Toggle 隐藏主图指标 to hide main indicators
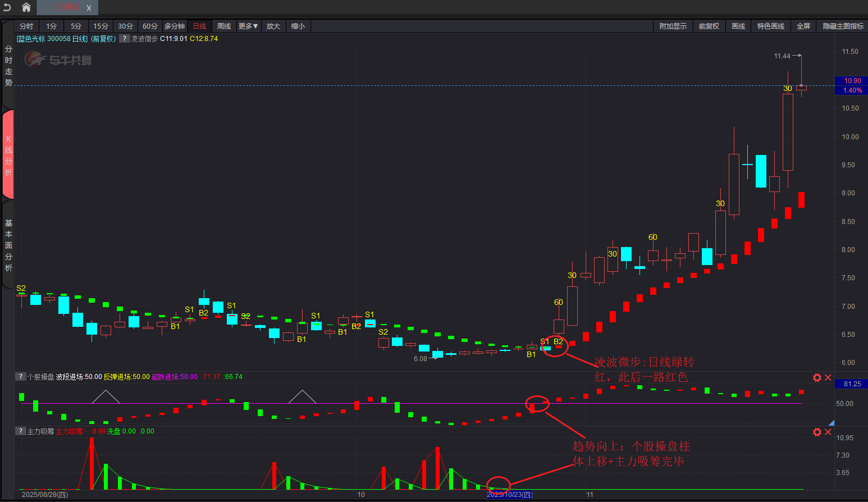The image size is (868, 502). [843, 26]
